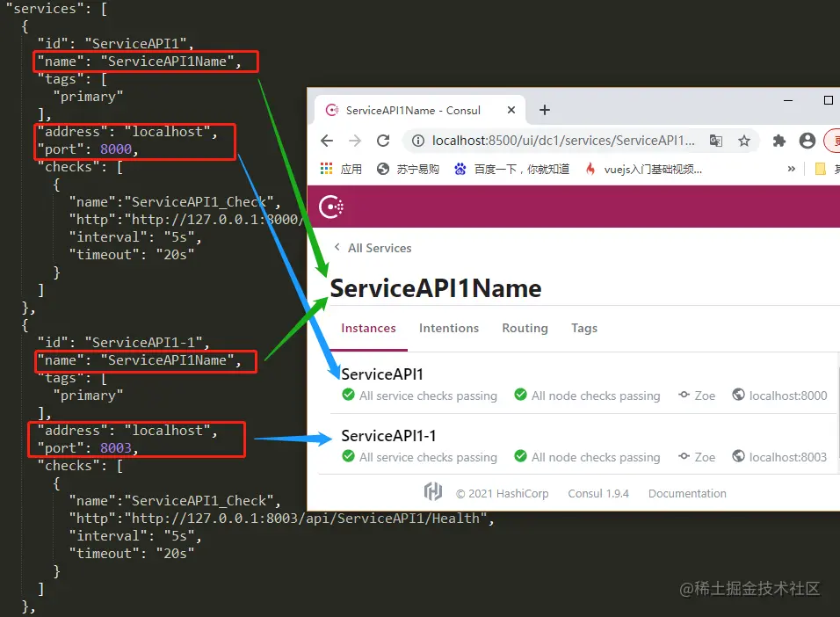Click the localhost:8000 address text

coord(788,396)
